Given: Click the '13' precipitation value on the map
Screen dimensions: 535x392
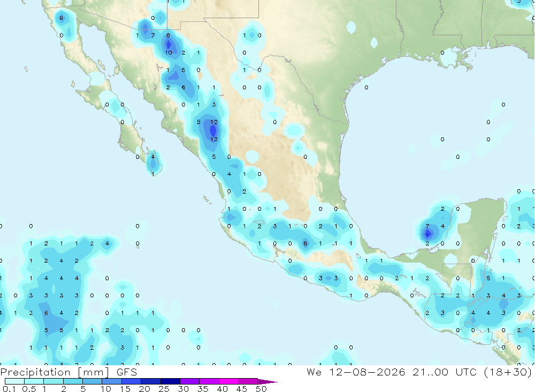Looking at the screenshot, I should coord(214,139).
